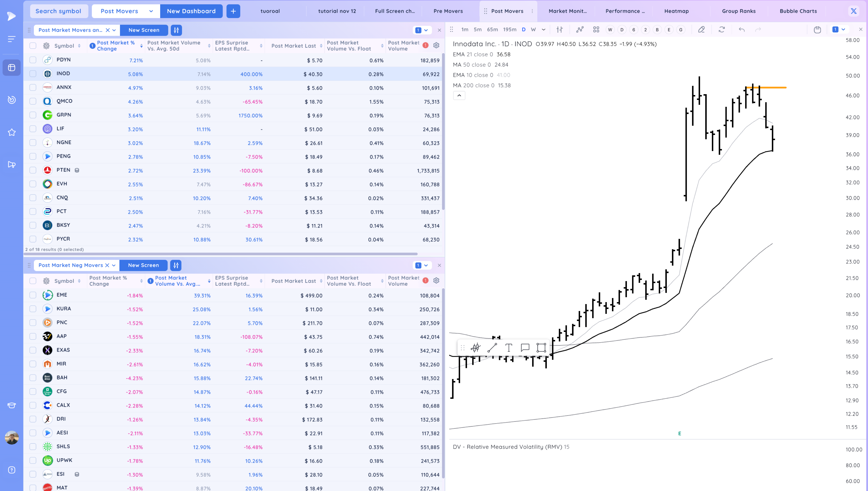Open the Post Market Neg Movers dropdown chevron
868x491 pixels.
(114, 265)
